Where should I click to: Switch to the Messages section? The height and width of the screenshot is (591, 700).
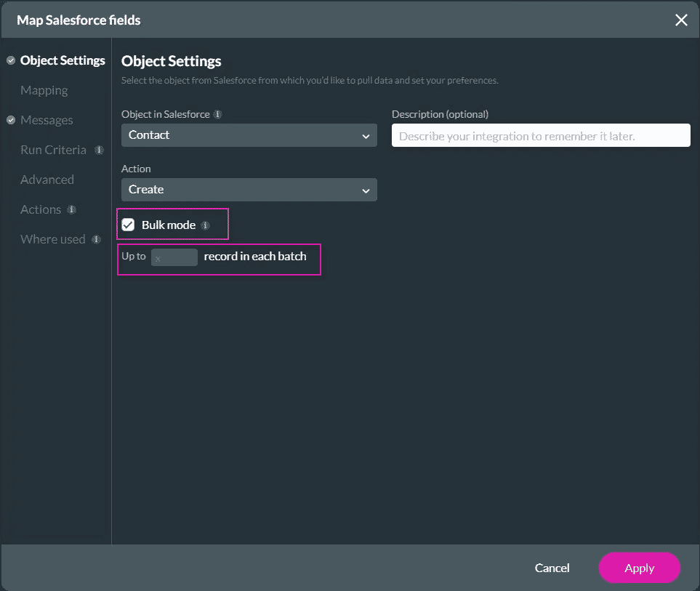pos(47,121)
